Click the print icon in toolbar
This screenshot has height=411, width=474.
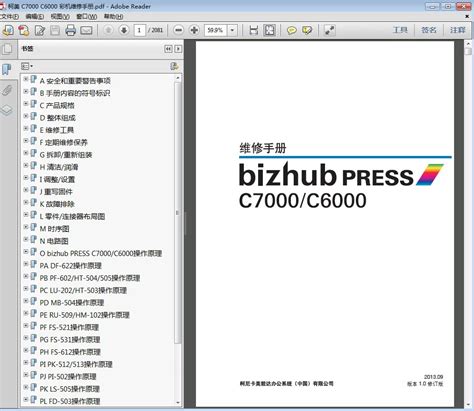point(70,30)
